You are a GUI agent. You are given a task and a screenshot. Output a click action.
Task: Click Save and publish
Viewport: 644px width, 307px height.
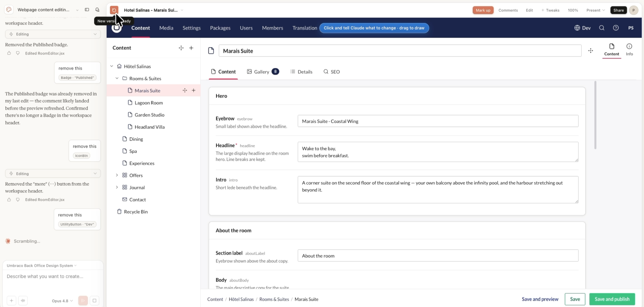tap(612, 299)
